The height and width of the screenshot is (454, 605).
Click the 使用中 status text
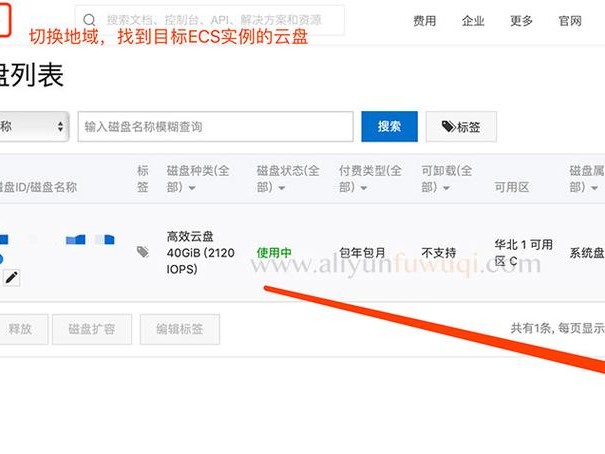click(x=274, y=253)
